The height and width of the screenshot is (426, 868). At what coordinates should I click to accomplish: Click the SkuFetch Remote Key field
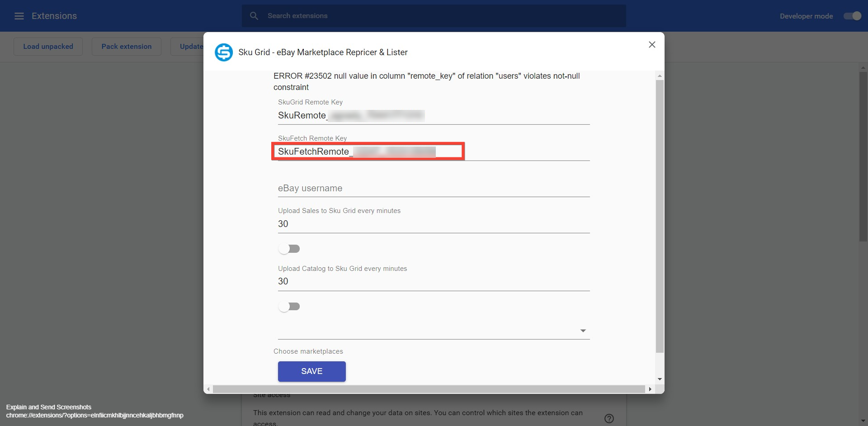click(434, 152)
